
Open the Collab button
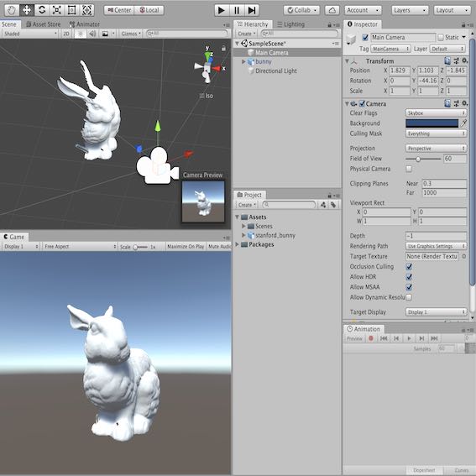(301, 10)
